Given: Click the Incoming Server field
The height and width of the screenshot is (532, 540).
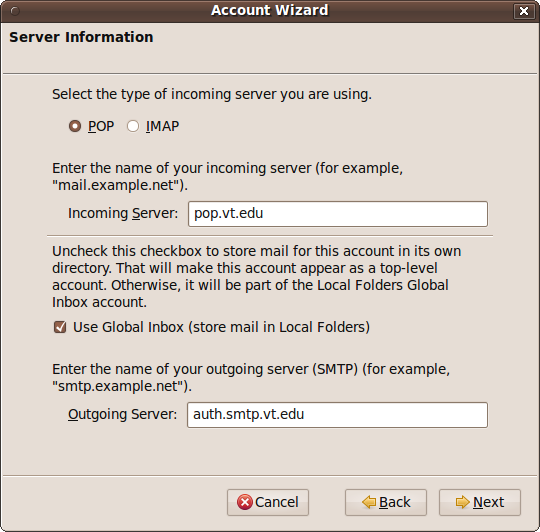Looking at the screenshot, I should click(338, 214).
